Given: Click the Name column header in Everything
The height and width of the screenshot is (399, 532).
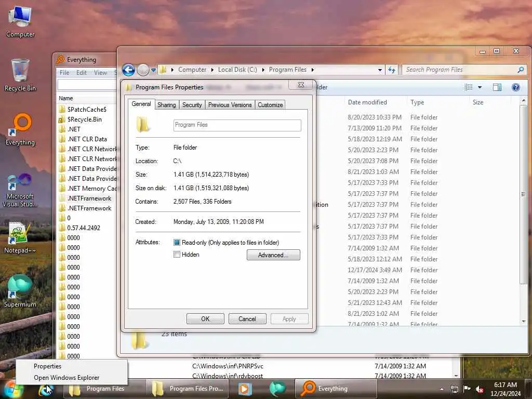Looking at the screenshot, I should (x=66, y=98).
